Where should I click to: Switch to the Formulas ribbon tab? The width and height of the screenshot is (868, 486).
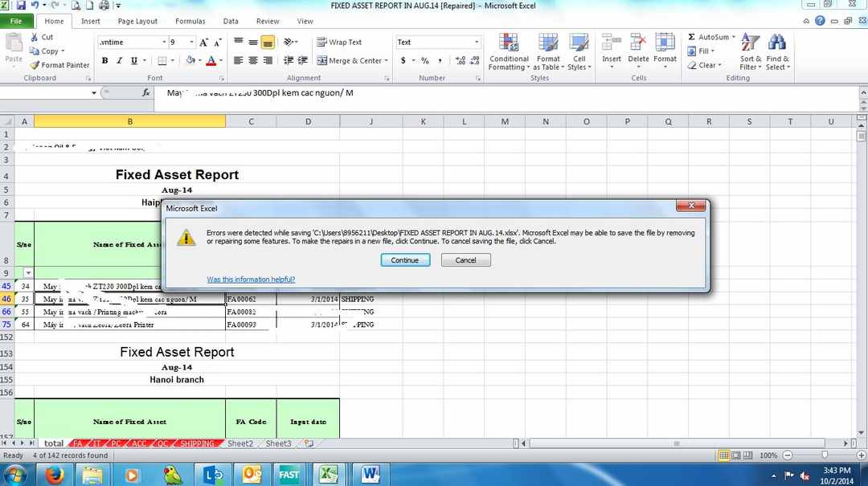(x=190, y=21)
